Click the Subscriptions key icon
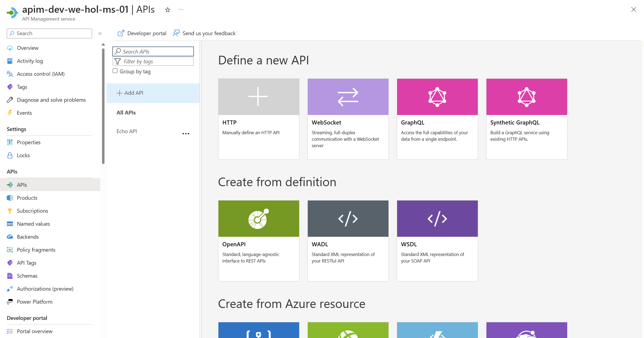Image resolution: width=644 pixels, height=338 pixels. 10,211
